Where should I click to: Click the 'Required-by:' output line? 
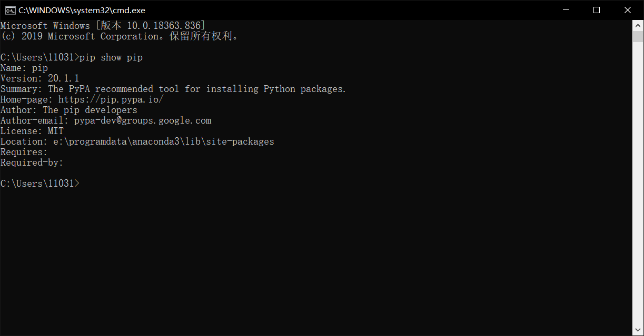tap(32, 162)
